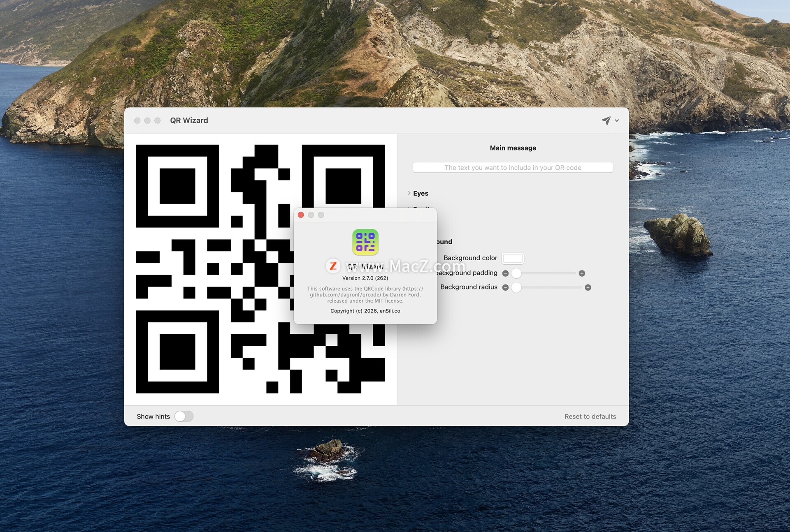790x532 pixels.
Task: Open the share dropdown chevron
Action: coord(617,121)
